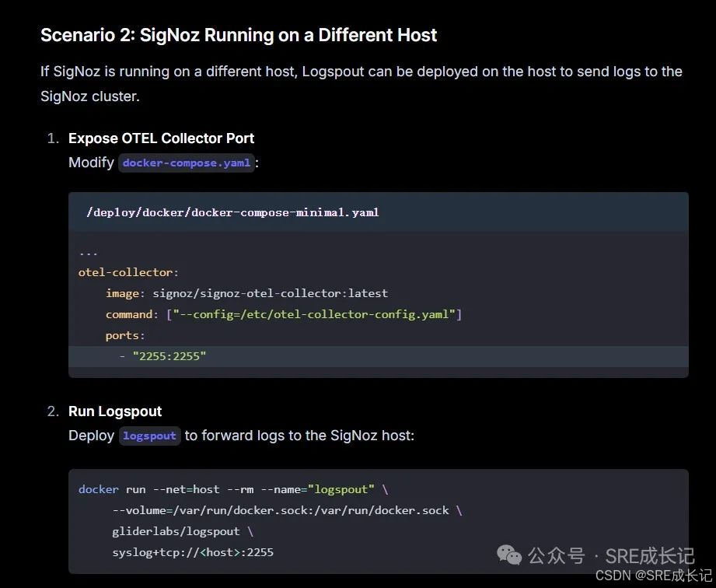Click the text 'to forward logs to the SigNoz host:'
Screen dimensions: 716x588
pyautogui.click(x=299, y=436)
